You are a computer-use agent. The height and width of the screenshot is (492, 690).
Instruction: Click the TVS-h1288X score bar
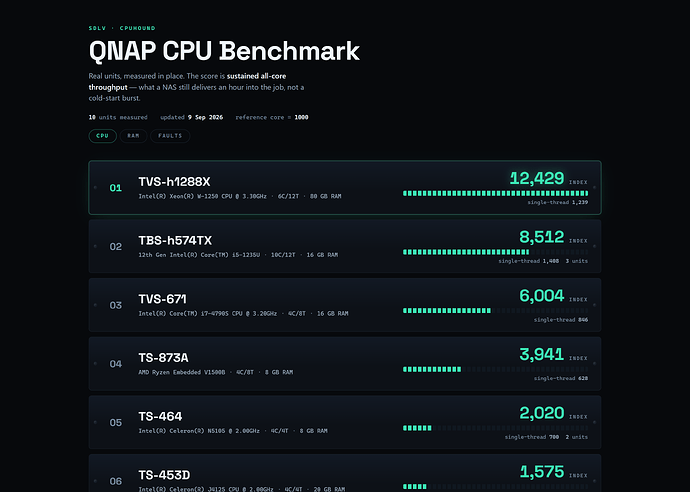(495, 193)
